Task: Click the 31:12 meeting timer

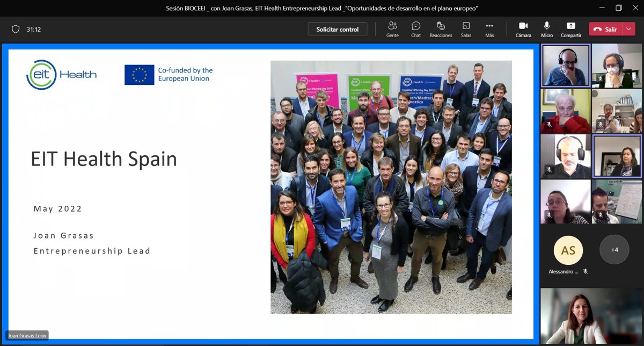Action: coord(34,30)
